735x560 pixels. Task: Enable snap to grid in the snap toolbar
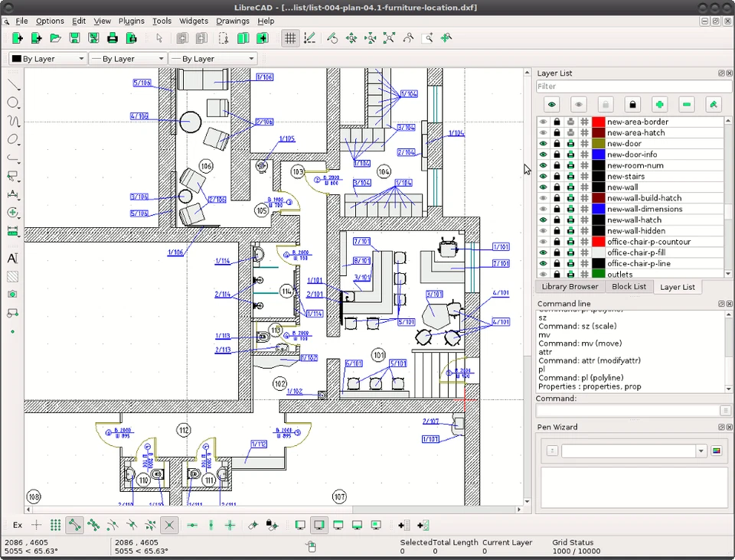pos(55,525)
